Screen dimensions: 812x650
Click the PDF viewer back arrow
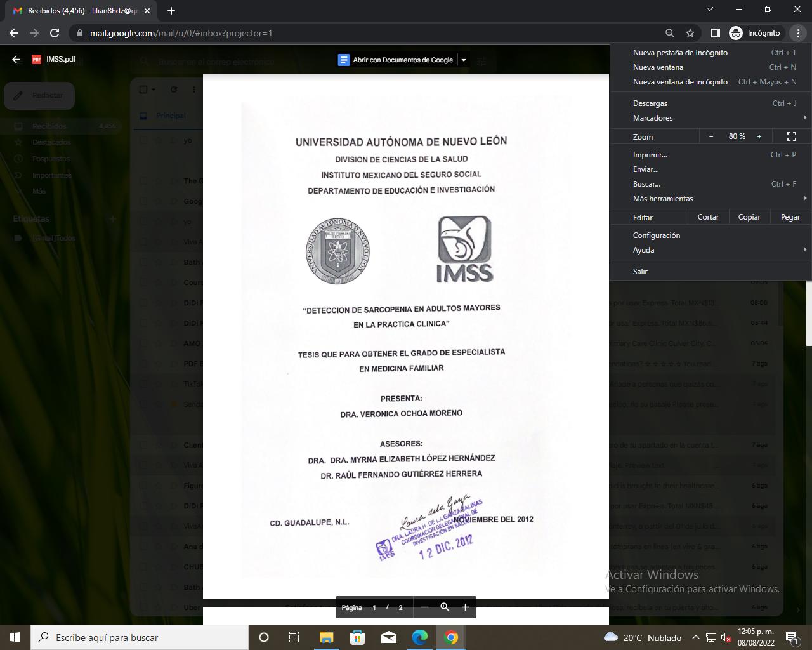[x=16, y=59]
